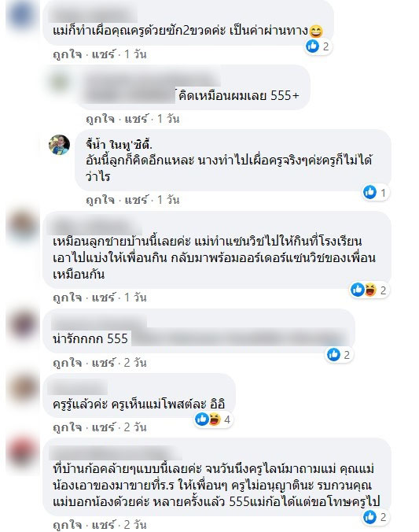This screenshot has height=532, width=419.
Task: Click แชร์ under the first comment
Action: tap(104, 54)
